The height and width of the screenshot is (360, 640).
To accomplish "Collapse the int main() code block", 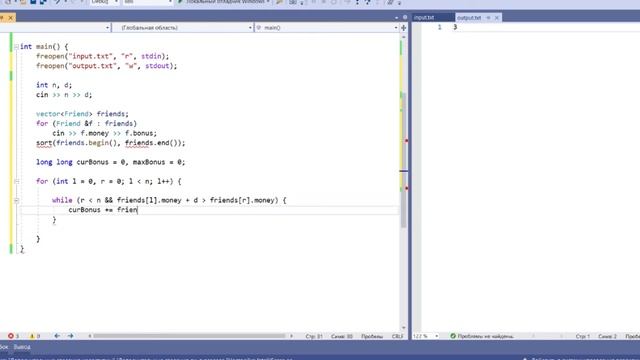I will (16, 47).
